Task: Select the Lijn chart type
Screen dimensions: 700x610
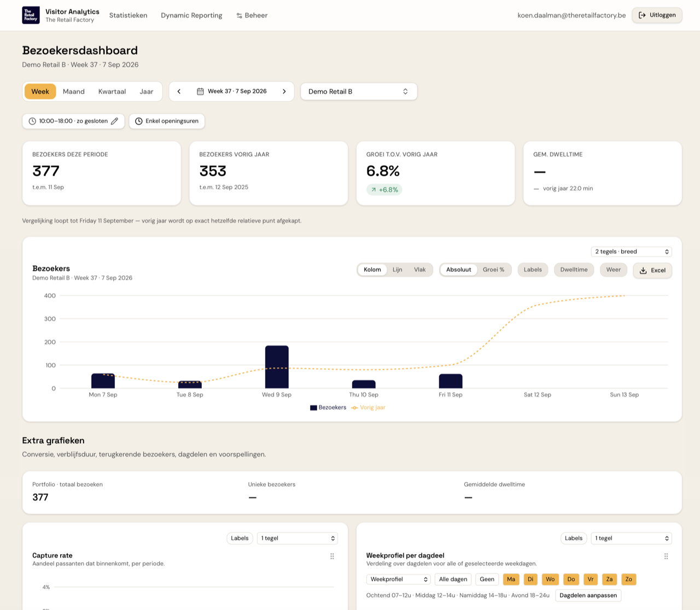Action: pos(398,270)
